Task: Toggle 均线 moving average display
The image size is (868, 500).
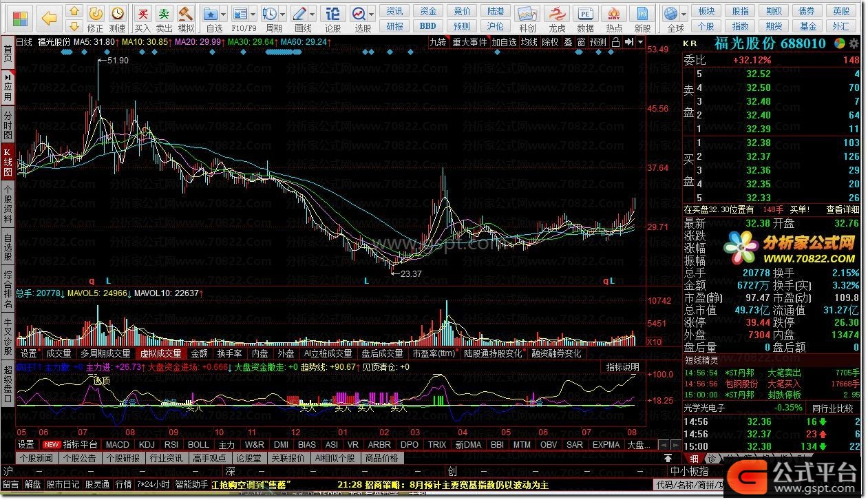Action: (529, 42)
